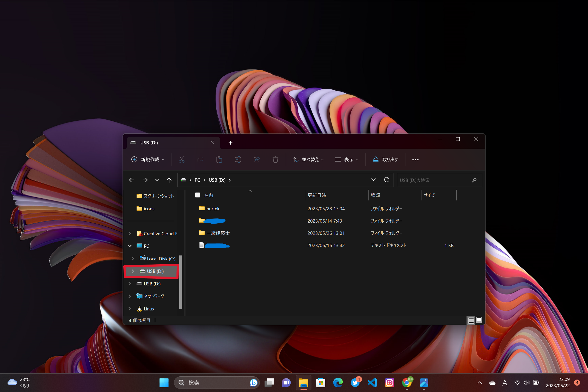Open Instagram from the taskbar

pos(390,383)
